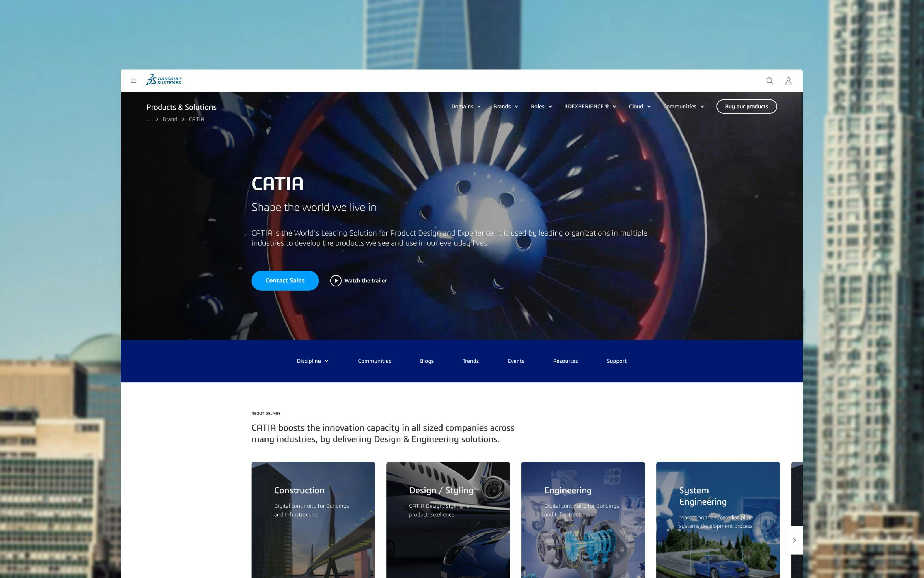
Task: Click the ABOUT DELMIA label
Action: point(265,413)
